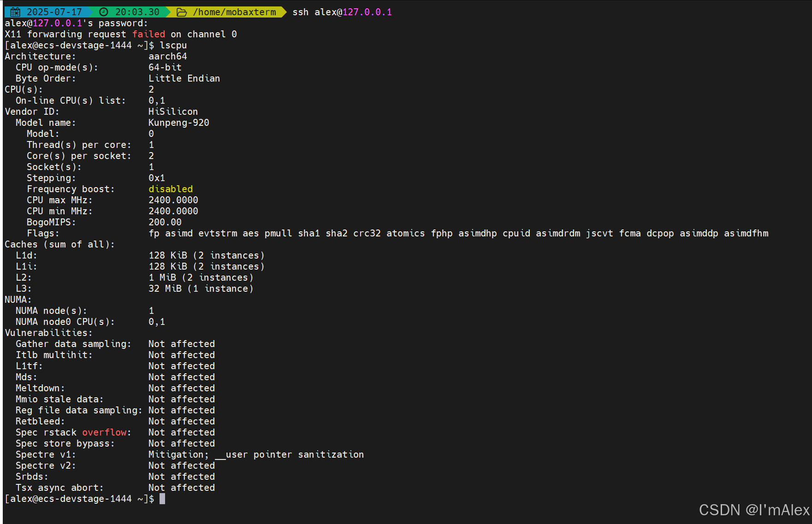Image resolution: width=812 pixels, height=524 pixels.
Task: Click the BogoMIPS 200.00 value
Action: [x=165, y=222]
